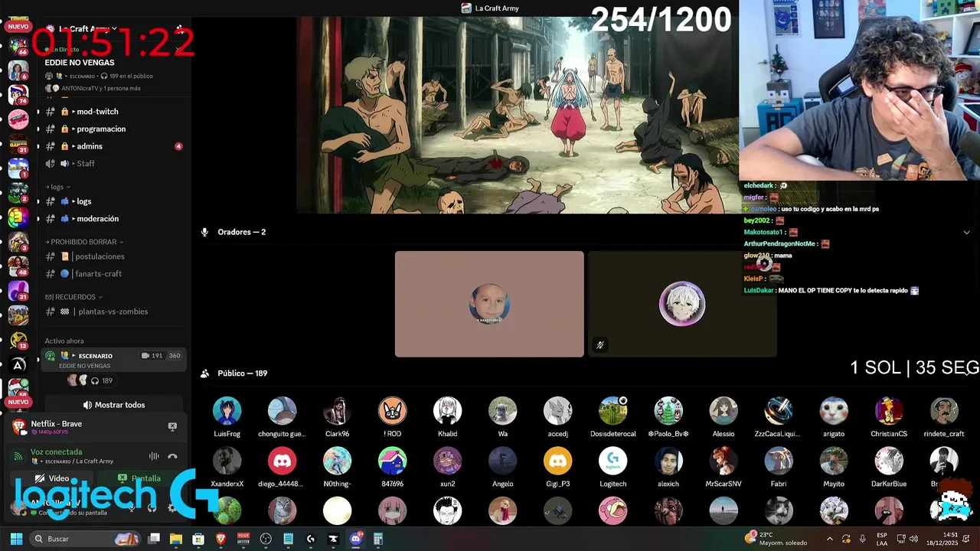Collapse the PROHIBIDO BORRAR category

coord(84,242)
